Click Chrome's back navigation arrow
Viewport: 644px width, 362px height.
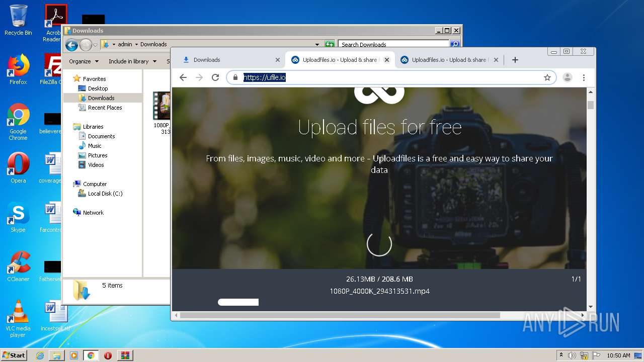[x=183, y=77]
